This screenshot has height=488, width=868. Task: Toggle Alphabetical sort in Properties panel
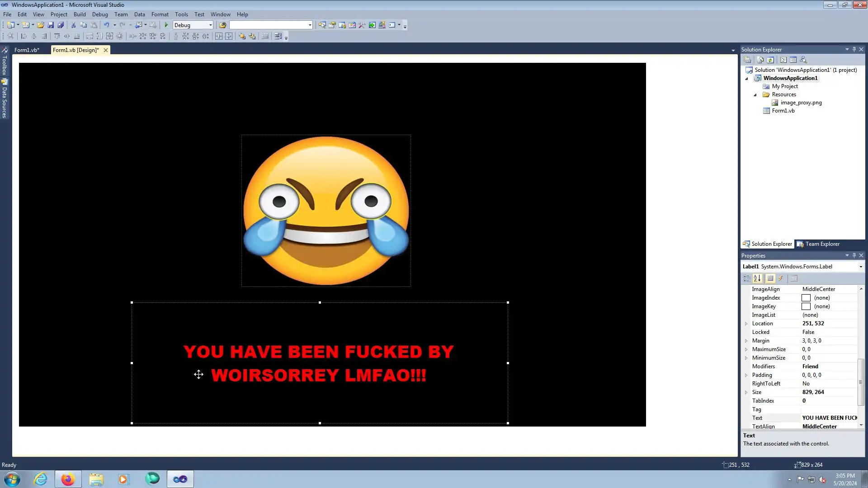tap(757, 278)
